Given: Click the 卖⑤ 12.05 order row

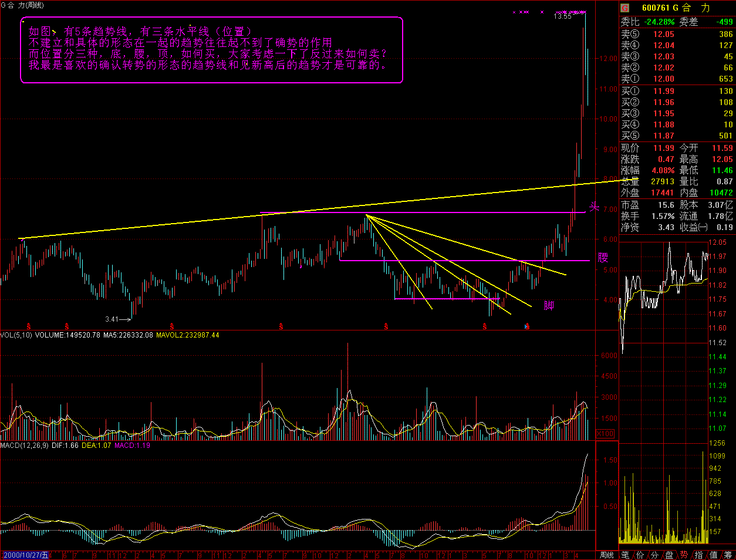Looking at the screenshot, I should tap(677, 34).
